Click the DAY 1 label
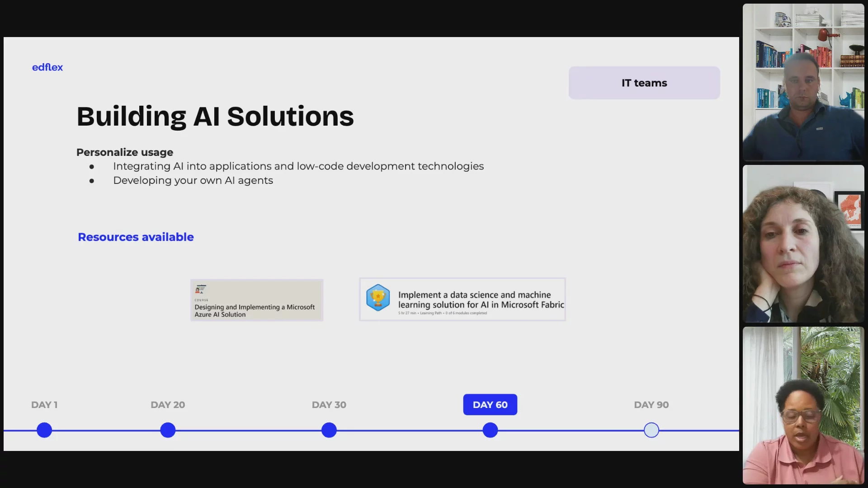Viewport: 868px width, 488px height. (44, 405)
